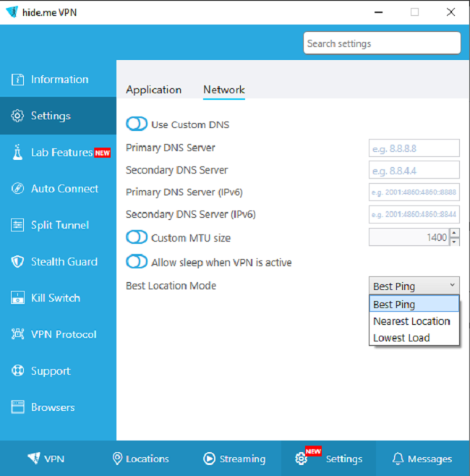
Task: Click the VPN logo icon in bottom bar
Action: coord(34,459)
